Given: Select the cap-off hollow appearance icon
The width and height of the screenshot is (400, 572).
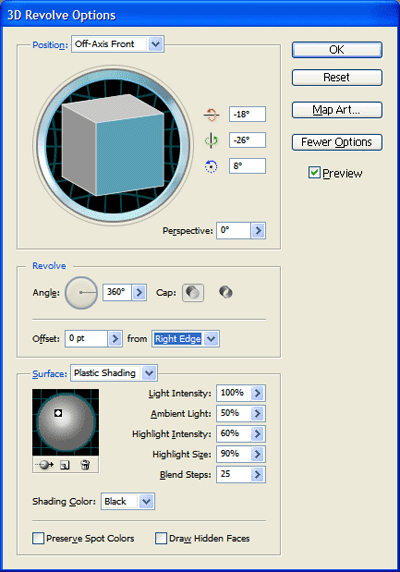Looking at the screenshot, I should tap(226, 293).
